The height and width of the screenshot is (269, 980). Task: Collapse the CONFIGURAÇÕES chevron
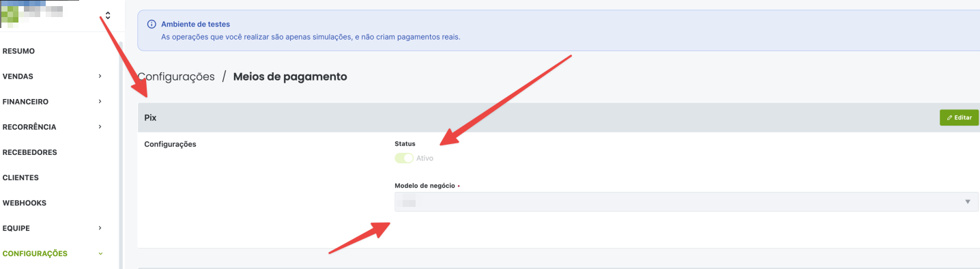100,253
